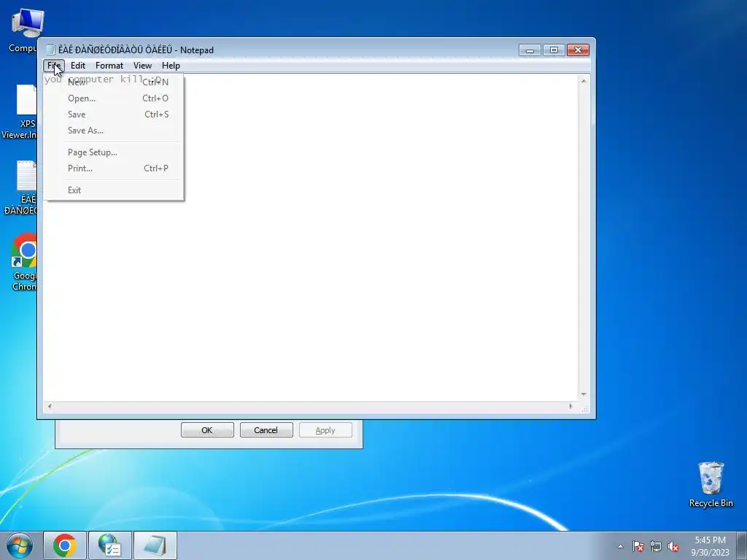
Task: Choose Save from the File menu
Action: (x=113, y=114)
